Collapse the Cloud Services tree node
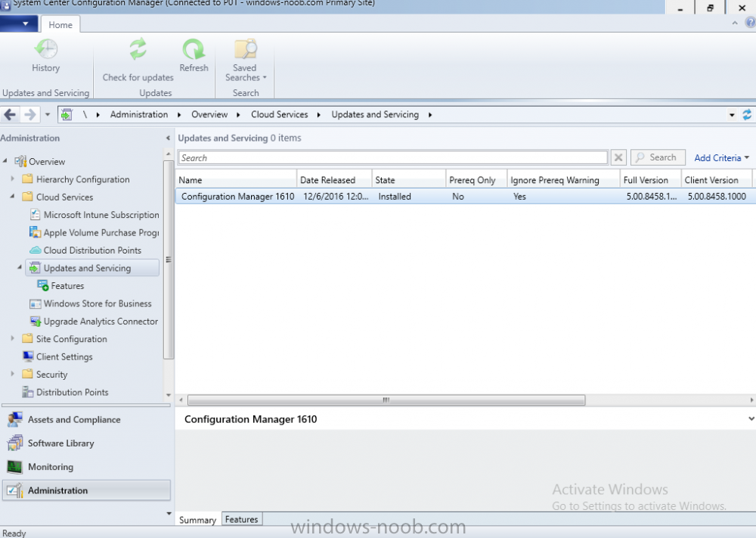756x538 pixels. pyautogui.click(x=13, y=197)
